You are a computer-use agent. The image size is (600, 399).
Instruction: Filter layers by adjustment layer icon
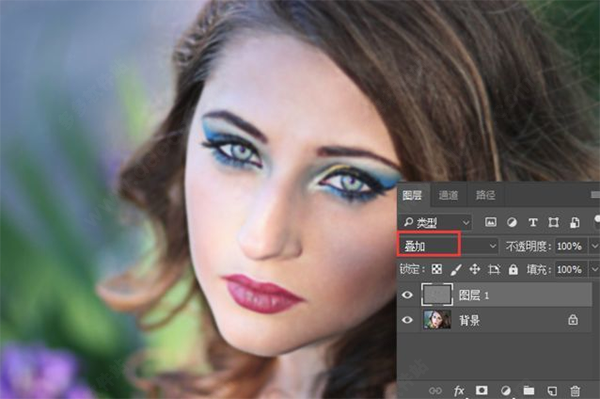[x=512, y=222]
